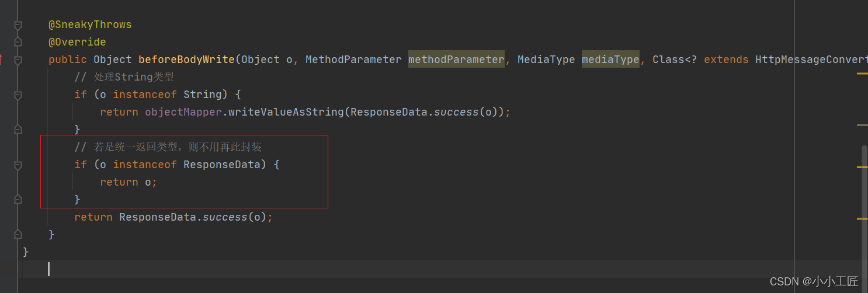The image size is (868, 293).
Task: Click the vertical scrollbar thumb
Action: (864, 193)
